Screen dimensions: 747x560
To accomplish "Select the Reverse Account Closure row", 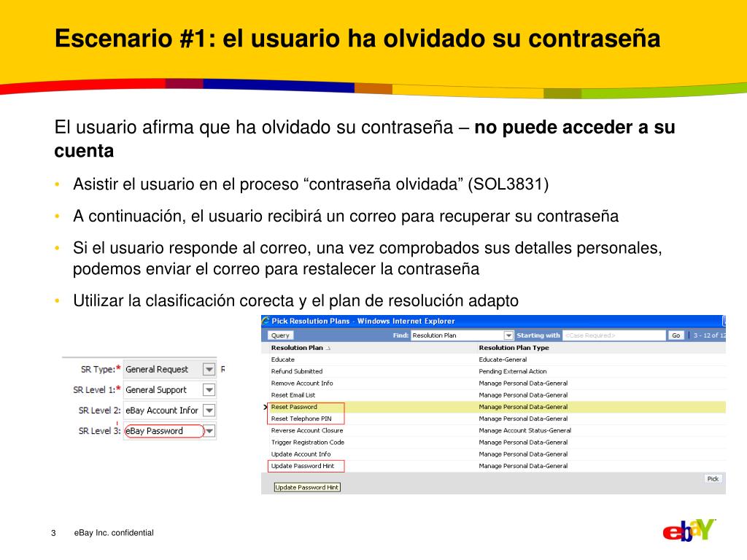I will pyautogui.click(x=494, y=430).
